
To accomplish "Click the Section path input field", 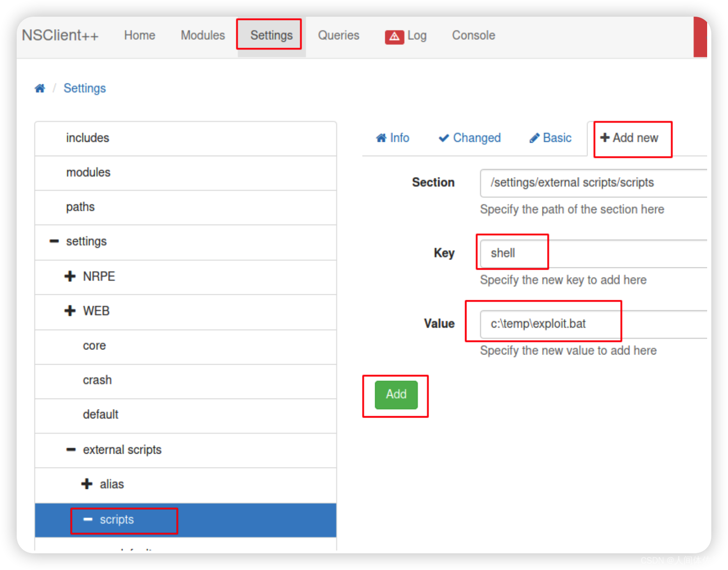I will (594, 183).
